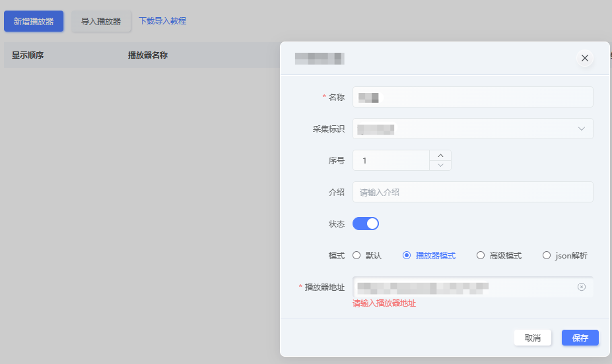612x364 pixels.
Task: Decrease 序号 with the down arrow
Action: pyautogui.click(x=440, y=166)
